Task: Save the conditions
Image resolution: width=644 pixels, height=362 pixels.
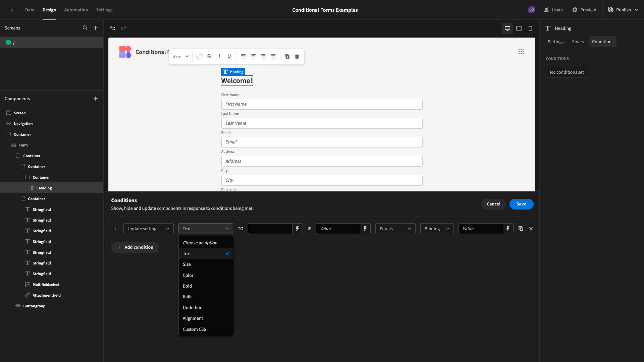Action: pos(521,204)
